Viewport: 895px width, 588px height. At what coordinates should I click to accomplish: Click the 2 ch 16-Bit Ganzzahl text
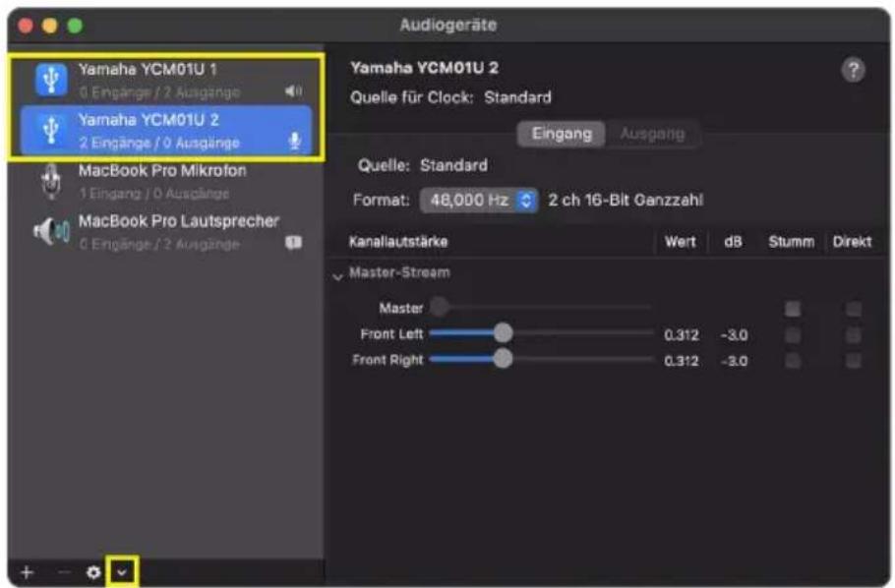tap(626, 201)
